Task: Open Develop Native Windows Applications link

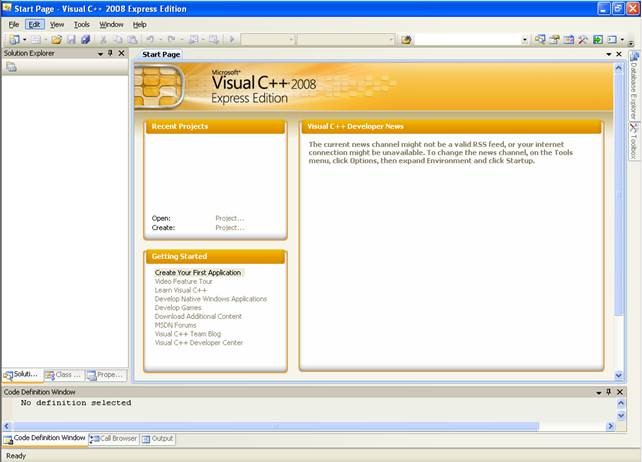Action: pos(210,299)
